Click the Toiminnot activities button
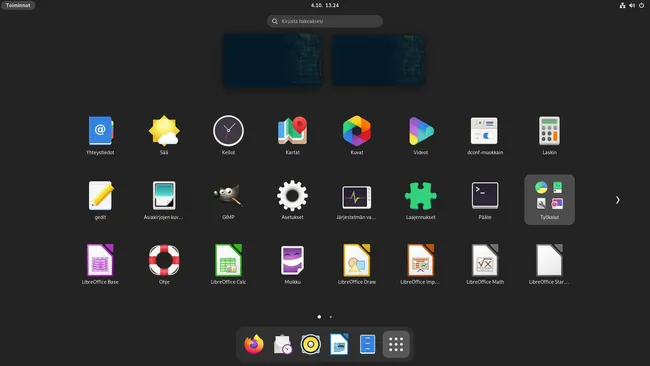 18,5
